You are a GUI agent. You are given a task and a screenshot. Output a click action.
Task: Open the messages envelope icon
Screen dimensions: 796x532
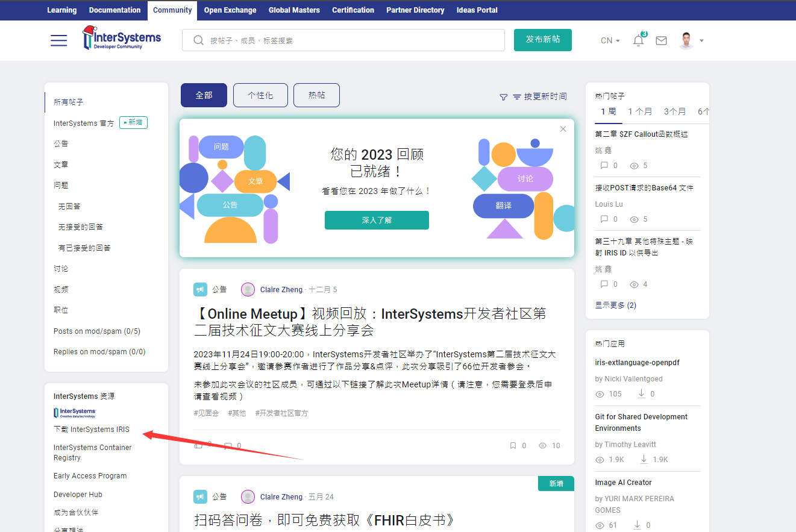(x=661, y=40)
